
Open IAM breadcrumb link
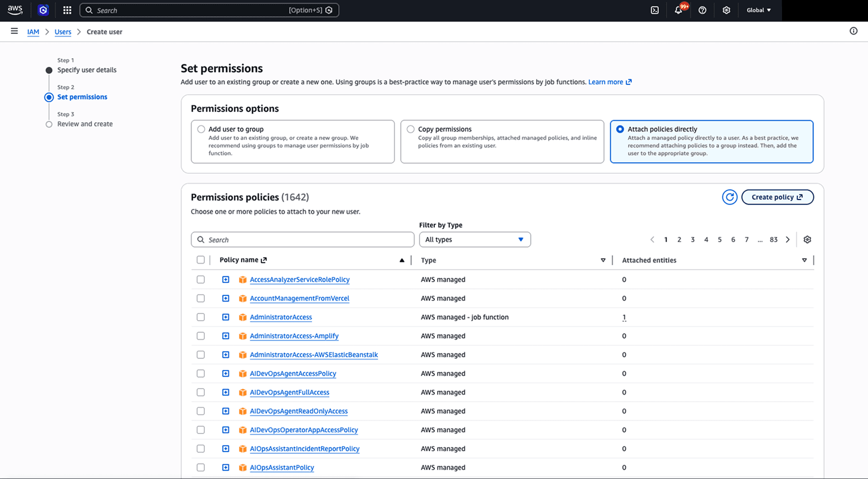tap(33, 32)
